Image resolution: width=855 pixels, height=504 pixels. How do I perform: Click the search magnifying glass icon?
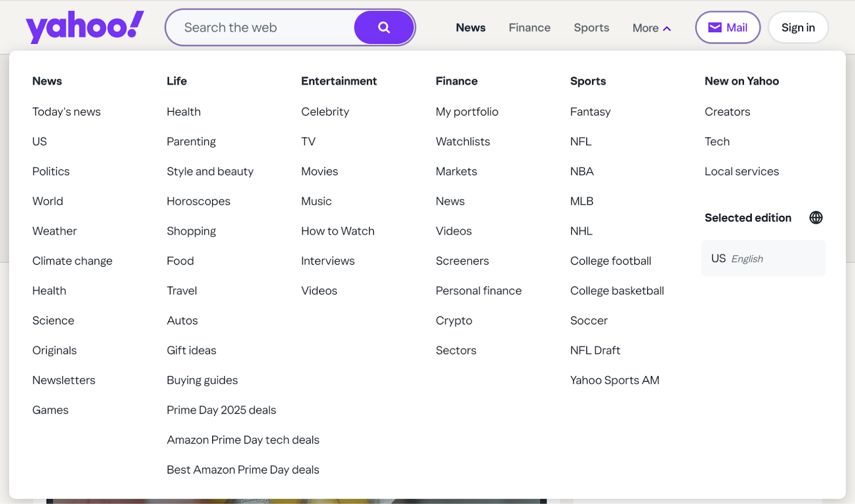(384, 27)
